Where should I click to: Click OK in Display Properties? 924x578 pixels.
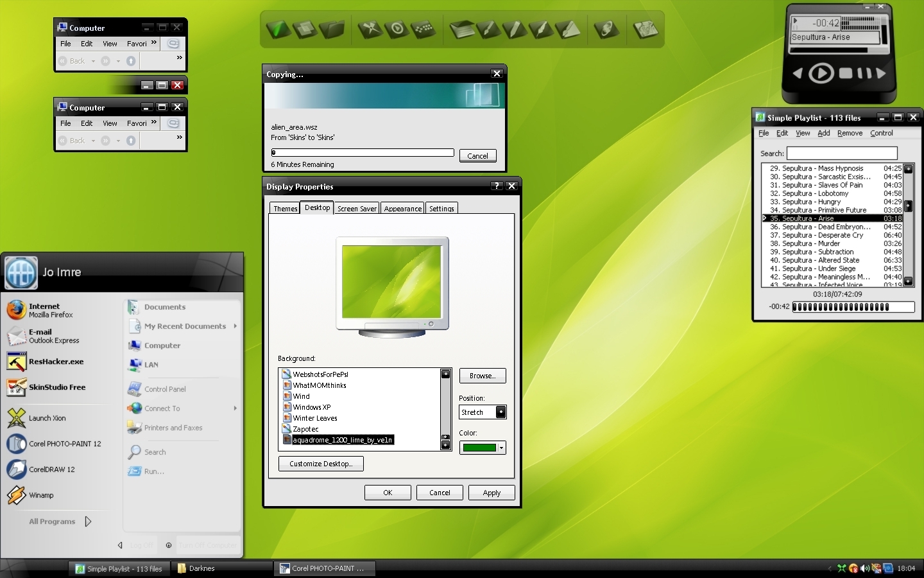coord(388,493)
